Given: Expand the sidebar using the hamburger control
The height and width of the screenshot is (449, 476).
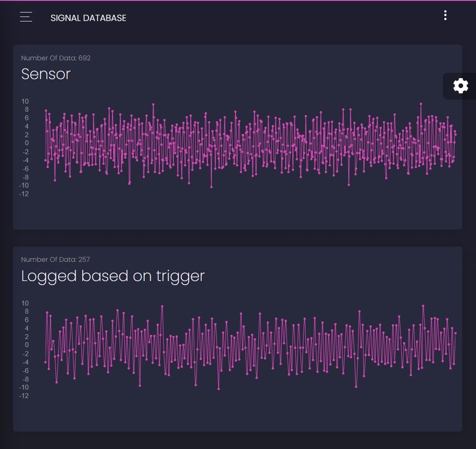Looking at the screenshot, I should 26,17.
